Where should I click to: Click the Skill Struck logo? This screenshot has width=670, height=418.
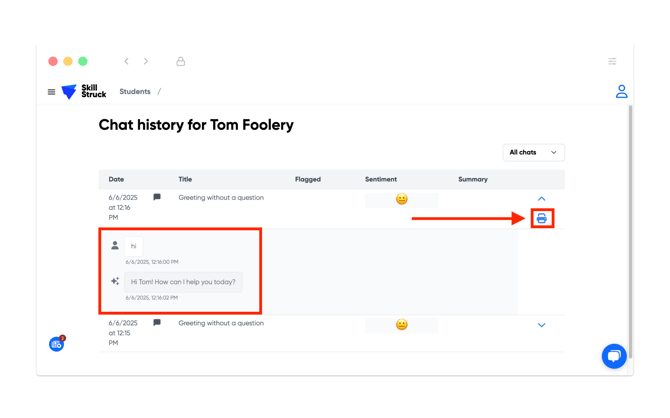pyautogui.click(x=84, y=91)
